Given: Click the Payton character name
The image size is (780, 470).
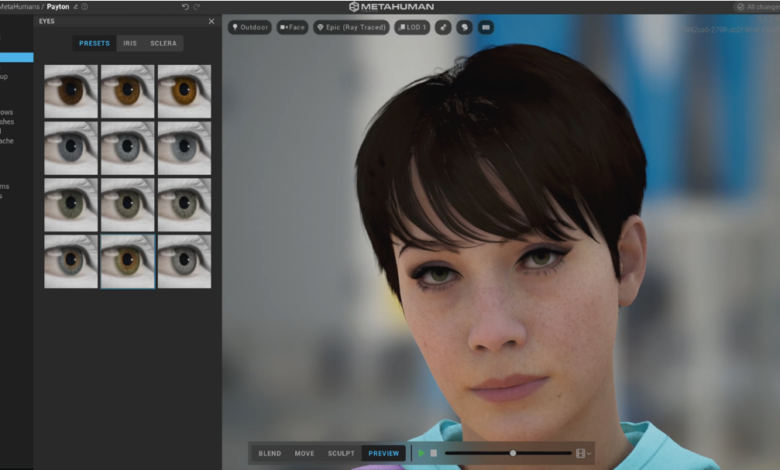Looking at the screenshot, I should (58, 6).
